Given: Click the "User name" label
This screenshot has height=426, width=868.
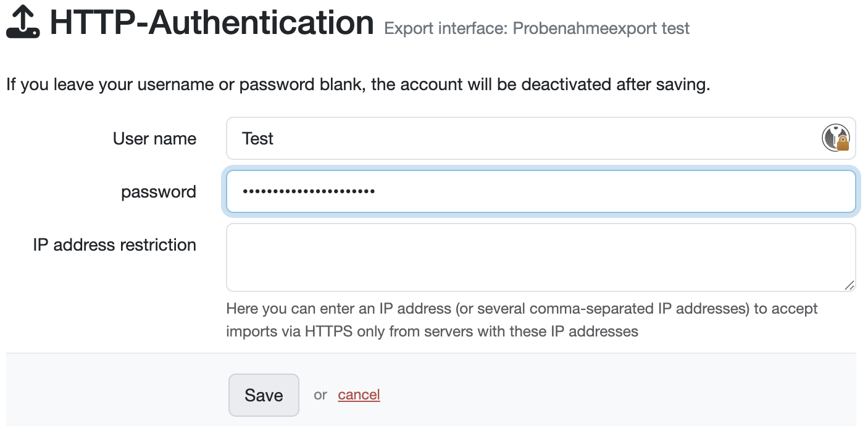Looking at the screenshot, I should click(x=154, y=138).
